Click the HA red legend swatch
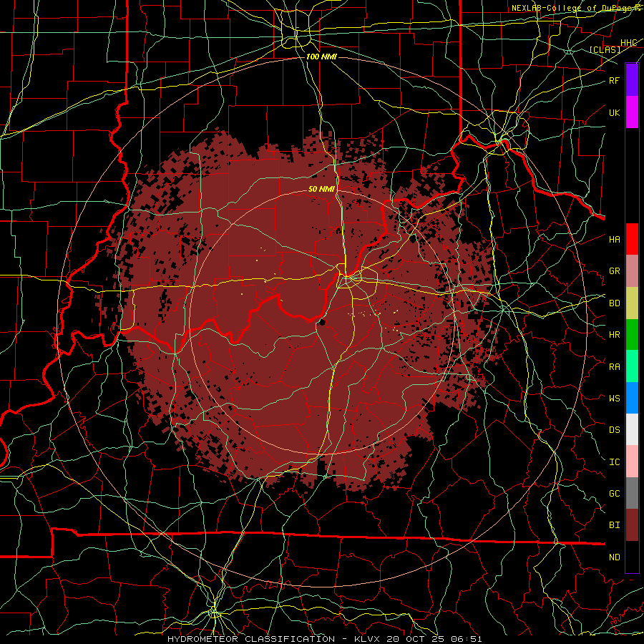This screenshot has width=644, height=644. (632, 239)
